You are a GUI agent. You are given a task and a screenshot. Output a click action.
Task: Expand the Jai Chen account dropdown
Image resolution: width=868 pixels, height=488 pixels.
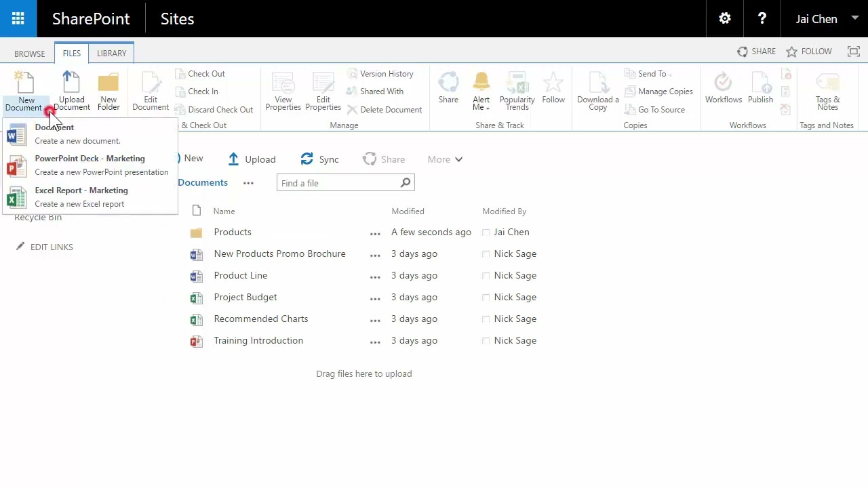click(854, 18)
